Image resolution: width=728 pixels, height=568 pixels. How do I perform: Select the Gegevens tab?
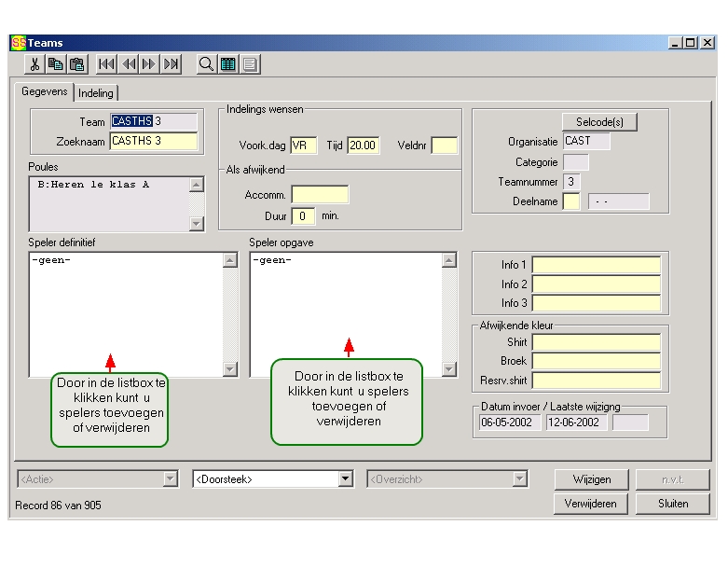[45, 92]
